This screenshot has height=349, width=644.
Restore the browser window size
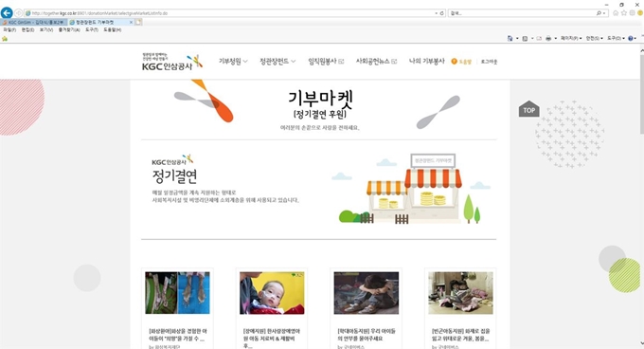coord(622,4)
